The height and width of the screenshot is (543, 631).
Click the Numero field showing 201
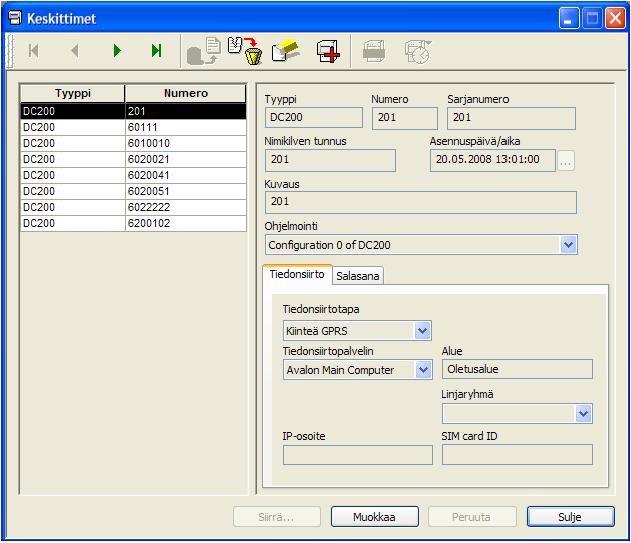(x=405, y=118)
